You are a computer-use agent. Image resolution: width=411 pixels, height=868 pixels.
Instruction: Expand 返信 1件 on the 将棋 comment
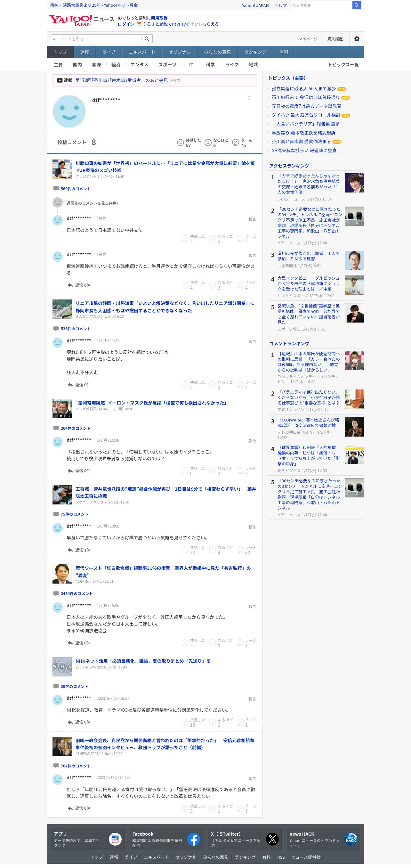point(79,550)
